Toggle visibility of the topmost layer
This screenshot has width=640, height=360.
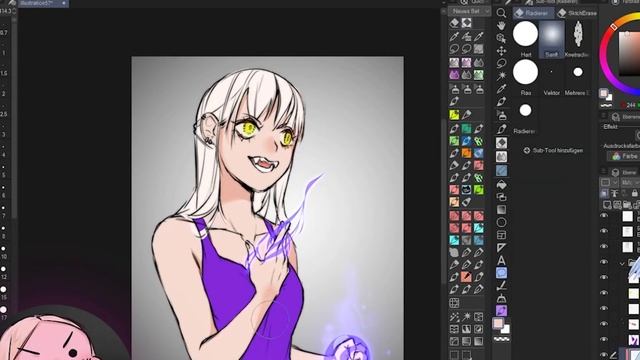[604, 216]
